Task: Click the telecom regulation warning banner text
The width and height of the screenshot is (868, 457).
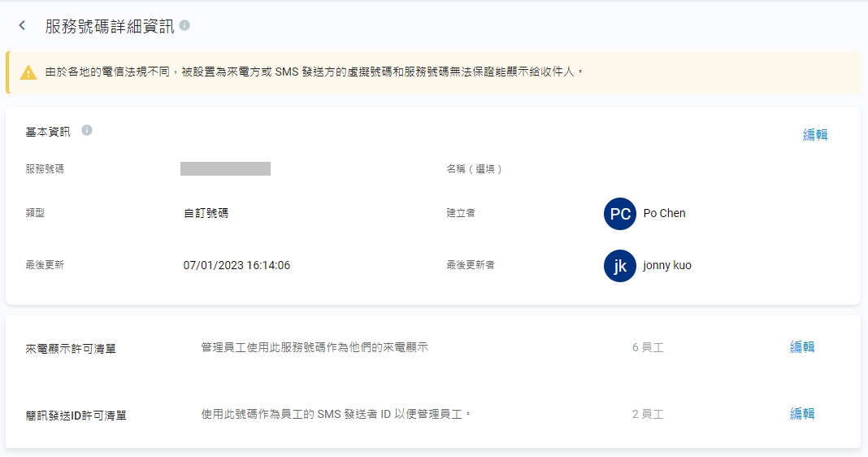Action: (x=314, y=72)
